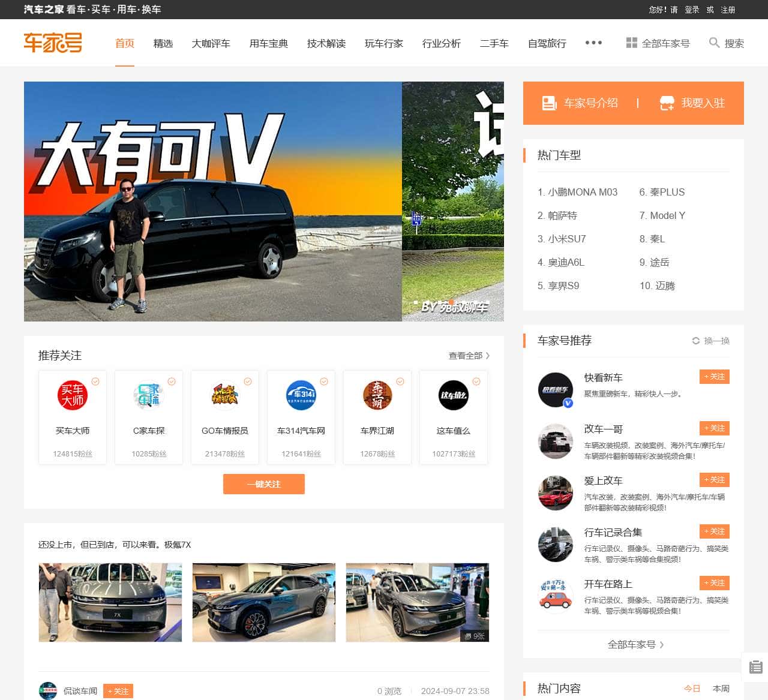Click the 一键关注 button
Image resolution: width=768 pixels, height=700 pixels.
[263, 484]
